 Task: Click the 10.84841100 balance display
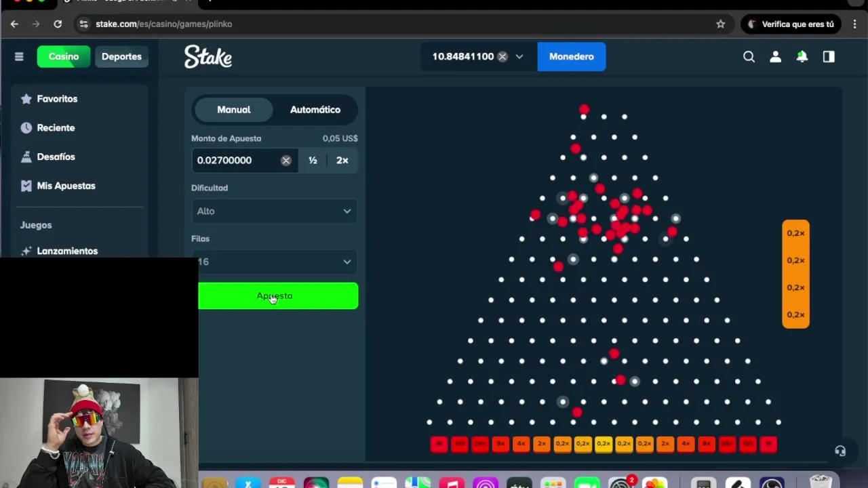pyautogui.click(x=463, y=56)
